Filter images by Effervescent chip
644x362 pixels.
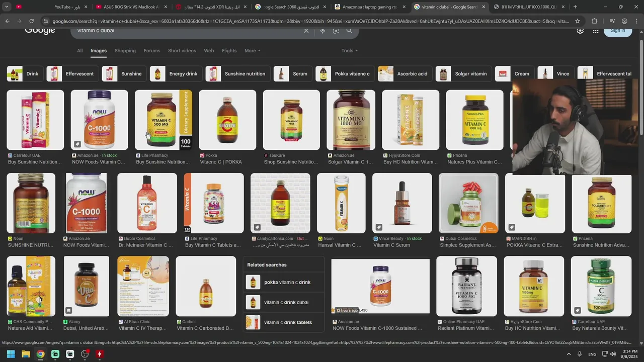click(x=72, y=74)
